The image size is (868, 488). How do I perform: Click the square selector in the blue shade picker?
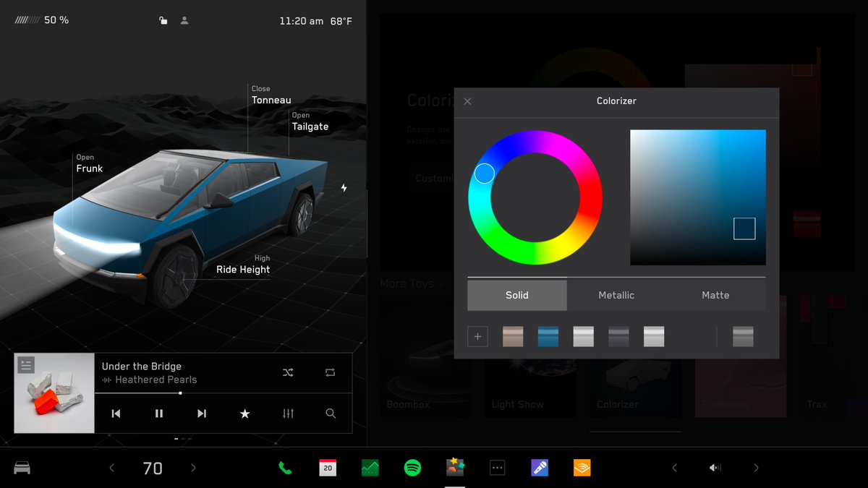(744, 228)
